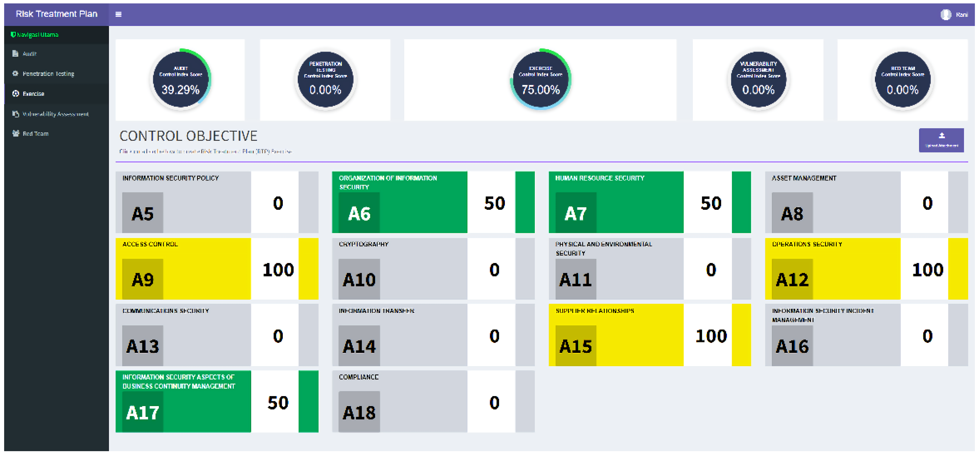Open the Audit menu item
This screenshot has height=457, width=980.
29,54
